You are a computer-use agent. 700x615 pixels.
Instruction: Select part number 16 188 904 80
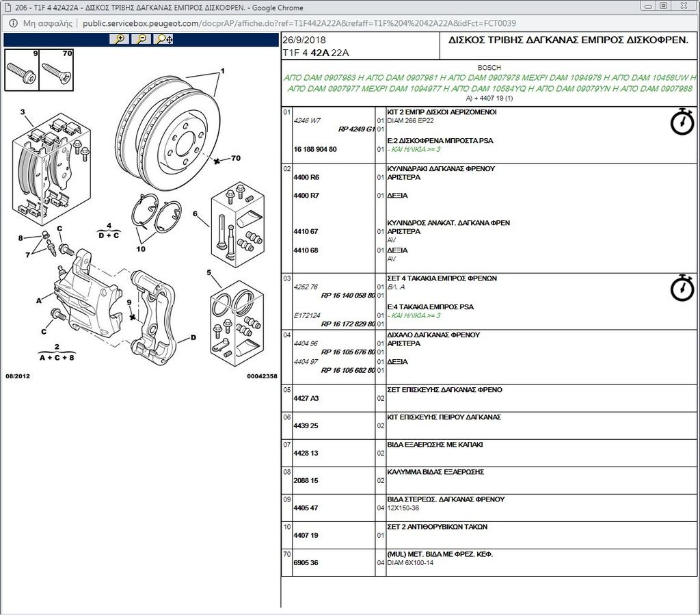[315, 149]
